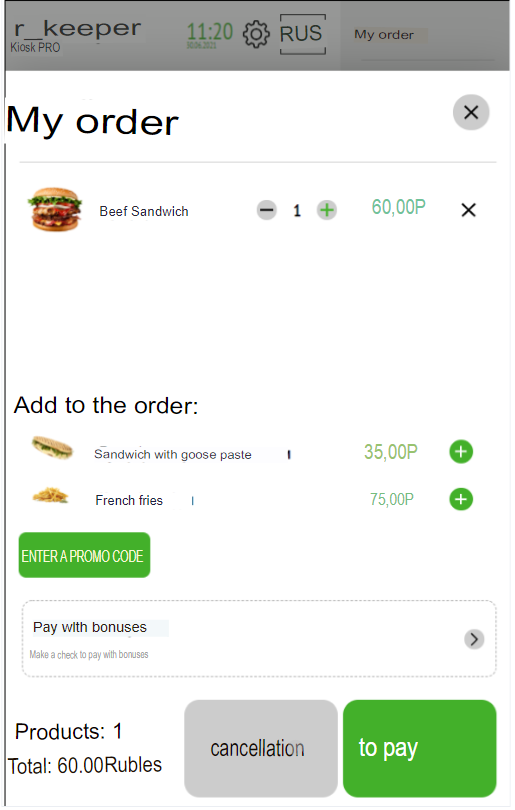Click the ENTER A PROMO CODE button
This screenshot has height=810, width=515.
point(85,555)
